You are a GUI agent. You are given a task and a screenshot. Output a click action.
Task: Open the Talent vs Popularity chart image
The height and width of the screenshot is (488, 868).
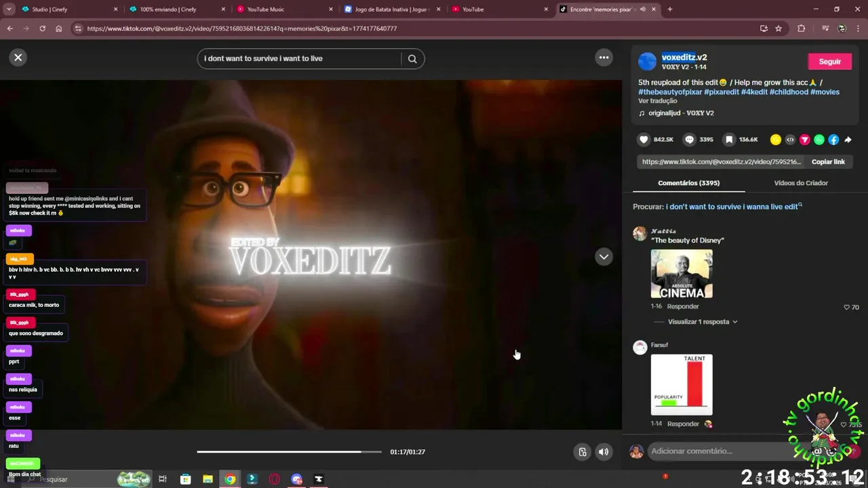[682, 384]
